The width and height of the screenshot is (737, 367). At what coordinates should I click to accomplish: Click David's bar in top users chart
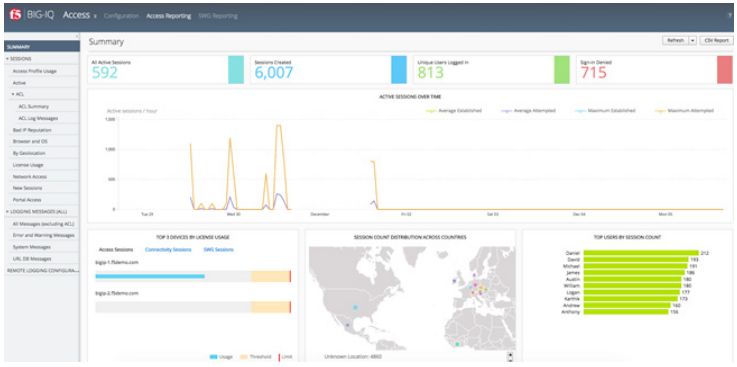tap(636, 259)
